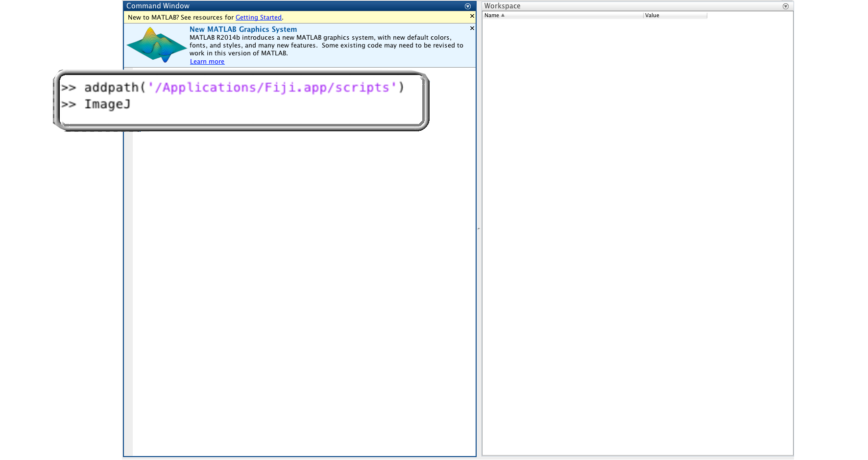The image size is (868, 460).
Task: Click the Value column header in Workspace
Action: (x=652, y=15)
